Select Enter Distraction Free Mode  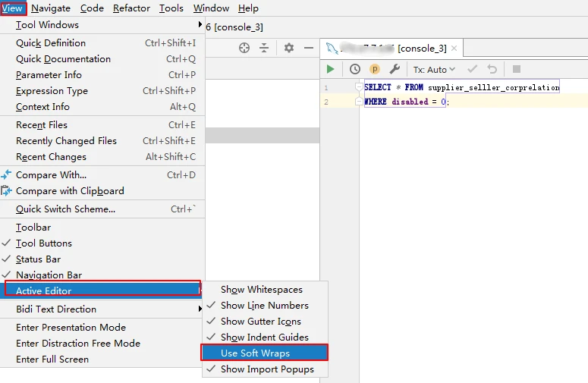(102, 344)
